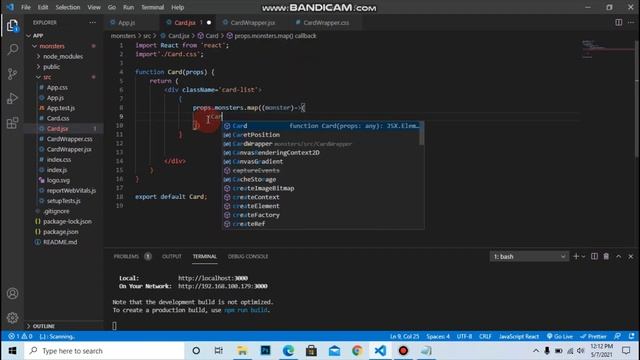Screen dimensions: 640x360
Task: Switch to the PROBLEMS panel tab
Action: tap(126, 256)
